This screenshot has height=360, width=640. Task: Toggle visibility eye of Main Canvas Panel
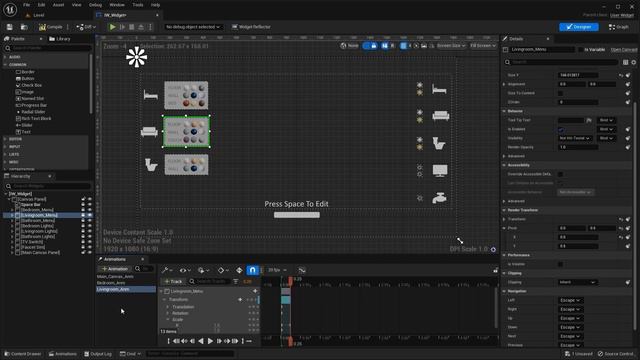click(x=90, y=252)
